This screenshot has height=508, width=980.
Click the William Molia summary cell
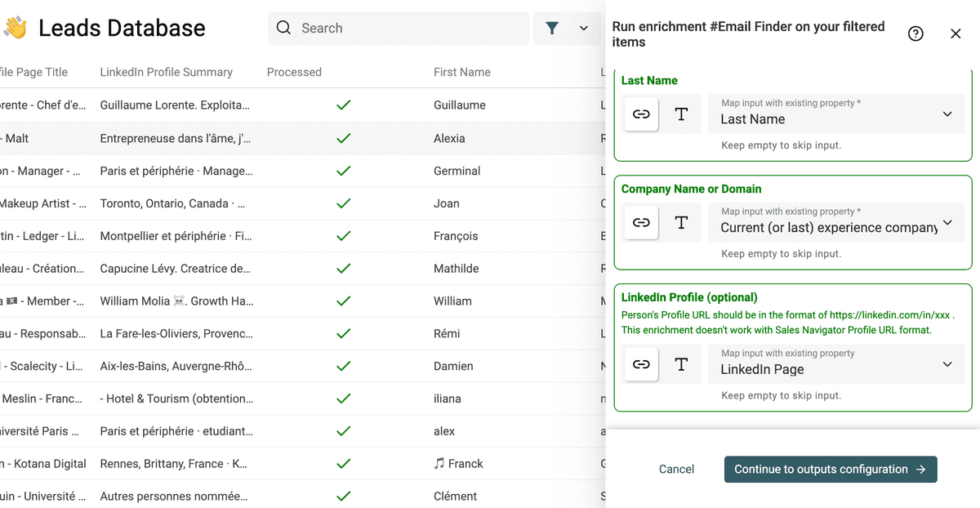176,301
